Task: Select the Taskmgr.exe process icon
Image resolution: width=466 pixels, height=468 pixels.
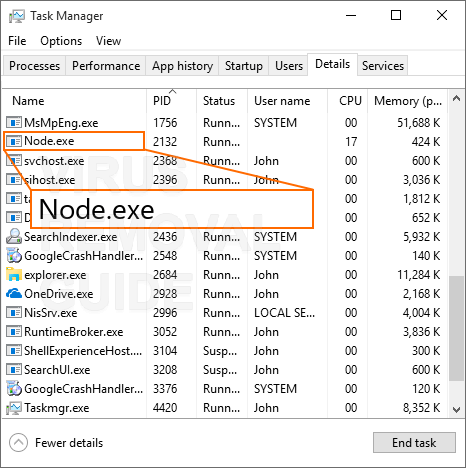Action: 14,408
